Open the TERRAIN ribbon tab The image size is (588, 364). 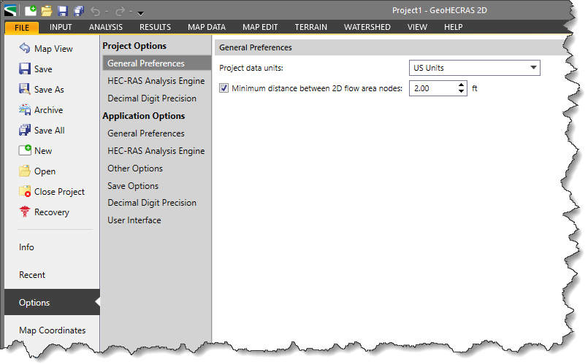click(x=310, y=27)
